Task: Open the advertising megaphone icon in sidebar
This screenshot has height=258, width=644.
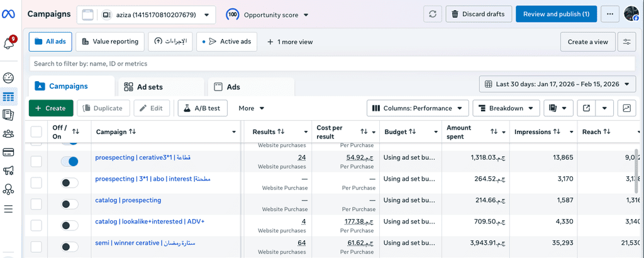Action: (x=8, y=171)
